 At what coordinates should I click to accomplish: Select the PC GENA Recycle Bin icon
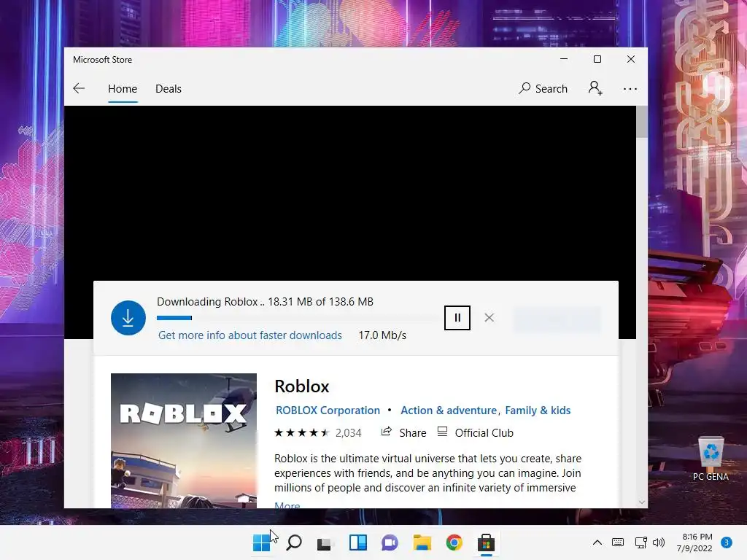[x=711, y=459]
